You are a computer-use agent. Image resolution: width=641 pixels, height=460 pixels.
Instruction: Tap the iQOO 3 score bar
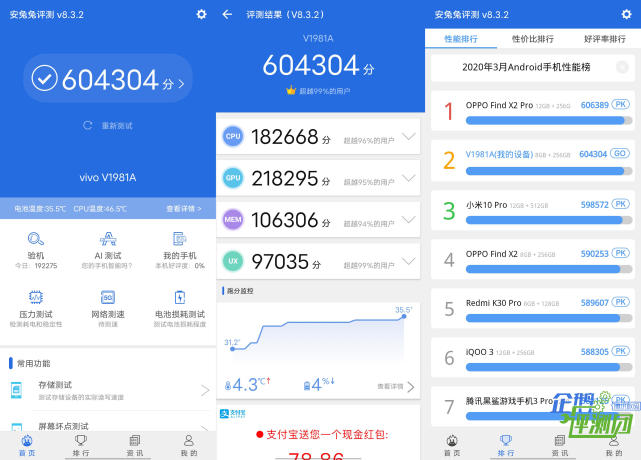pos(549,367)
